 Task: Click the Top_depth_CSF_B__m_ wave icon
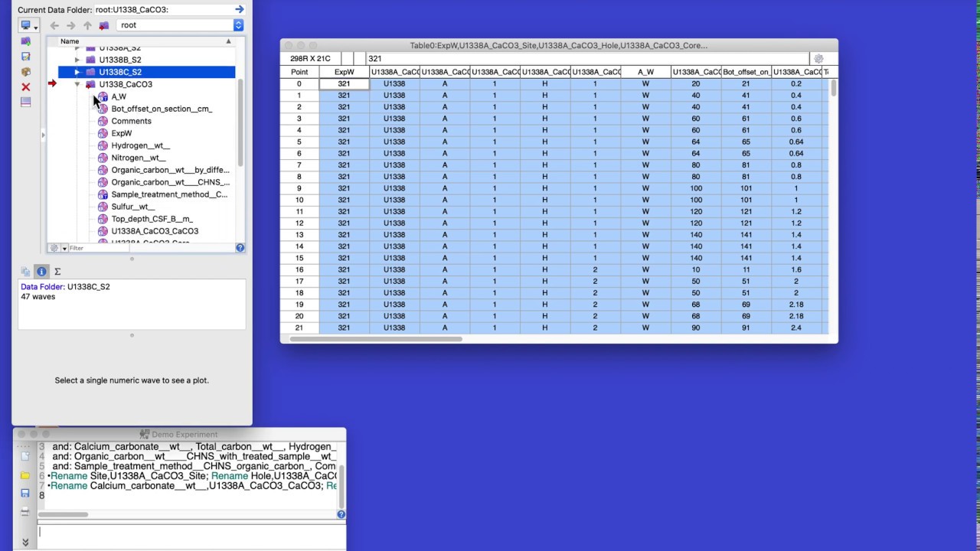pyautogui.click(x=103, y=219)
